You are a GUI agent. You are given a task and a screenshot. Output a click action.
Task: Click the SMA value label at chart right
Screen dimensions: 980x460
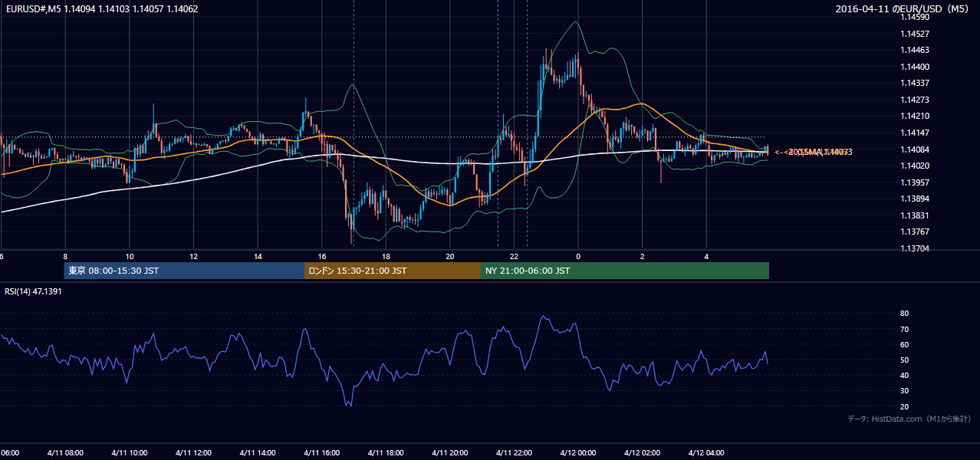point(814,152)
